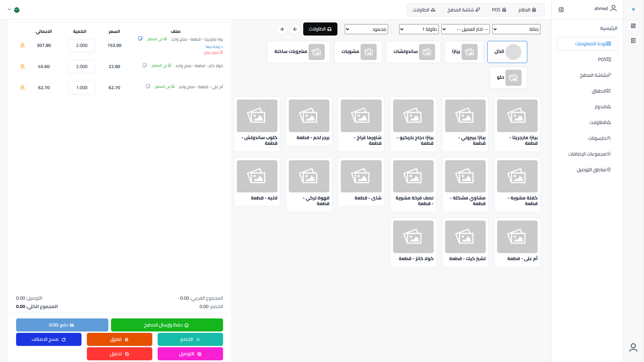Select the بيتزا category filter
The image size is (644, 362).
(464, 52)
